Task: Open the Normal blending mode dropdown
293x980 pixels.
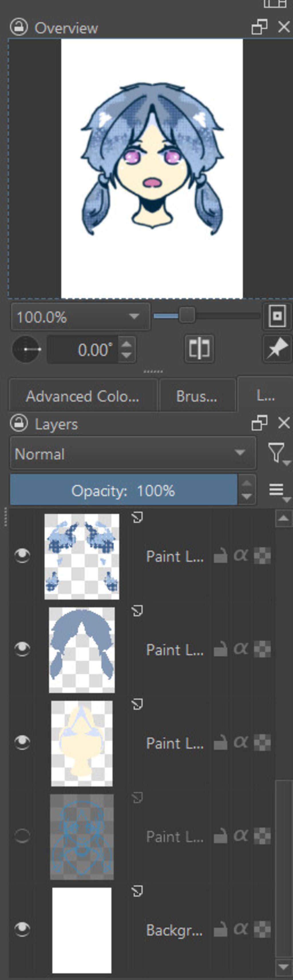Action: point(132,453)
